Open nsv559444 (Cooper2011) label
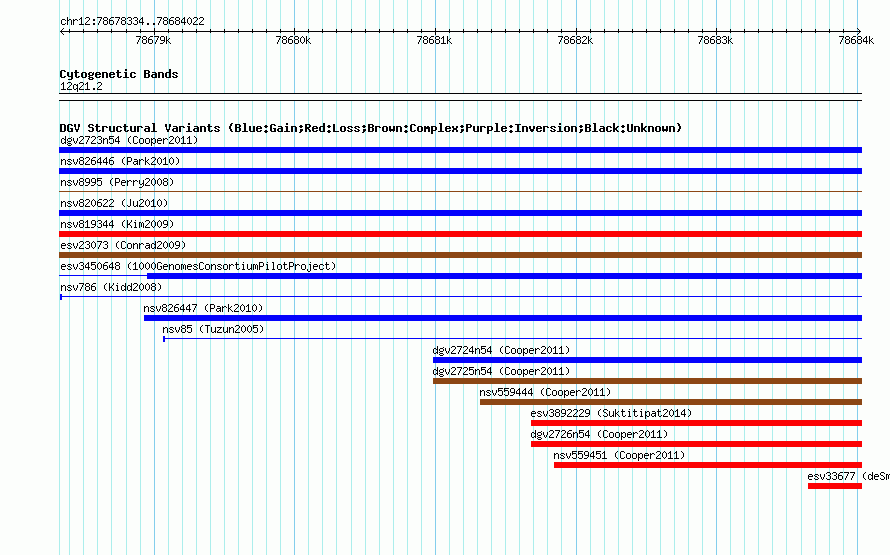Screen dimensions: 890x555 545,392
